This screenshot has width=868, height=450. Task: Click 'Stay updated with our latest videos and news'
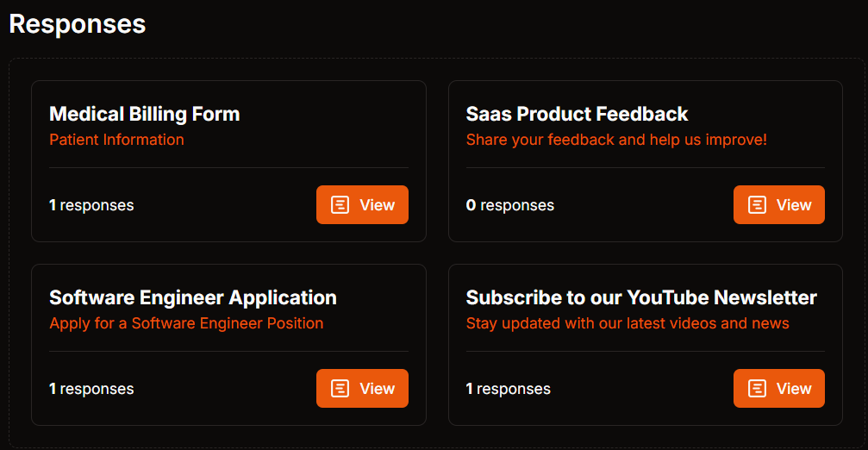coord(628,323)
